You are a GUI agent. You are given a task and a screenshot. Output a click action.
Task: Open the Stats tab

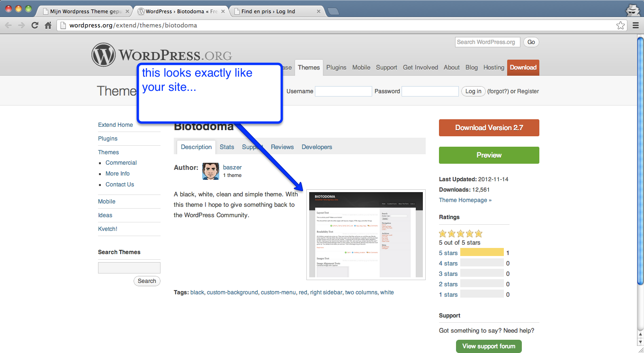point(227,147)
